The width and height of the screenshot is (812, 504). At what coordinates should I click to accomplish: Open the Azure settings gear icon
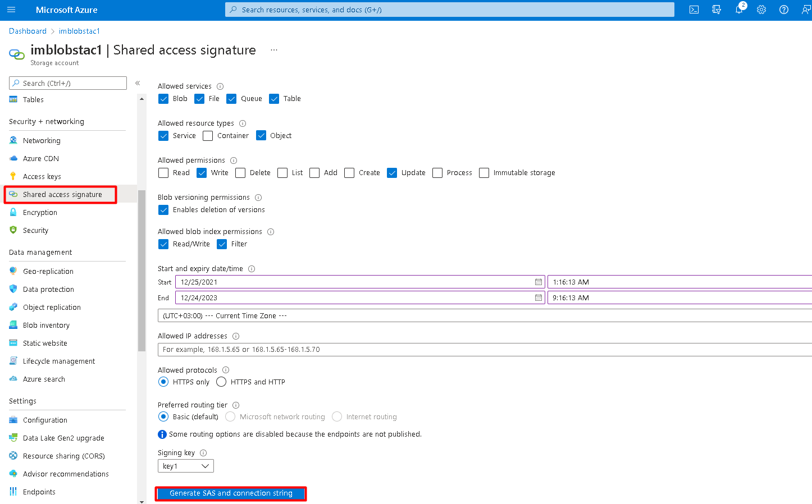point(761,10)
